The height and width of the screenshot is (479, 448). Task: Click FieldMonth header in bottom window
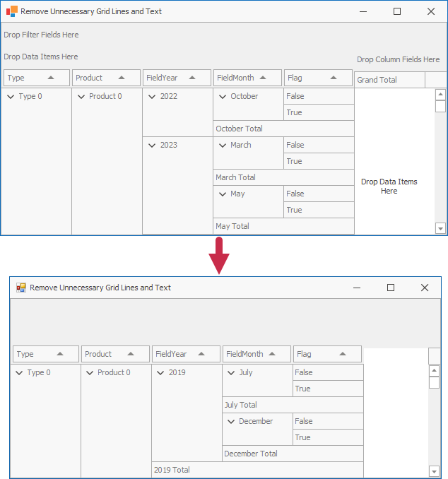(257, 354)
